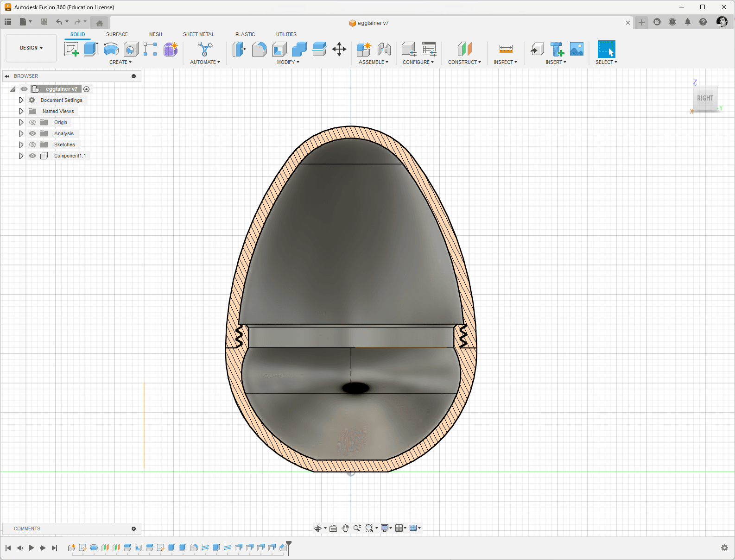Select the Fillet tool
The height and width of the screenshot is (560, 735).
pos(260,49)
